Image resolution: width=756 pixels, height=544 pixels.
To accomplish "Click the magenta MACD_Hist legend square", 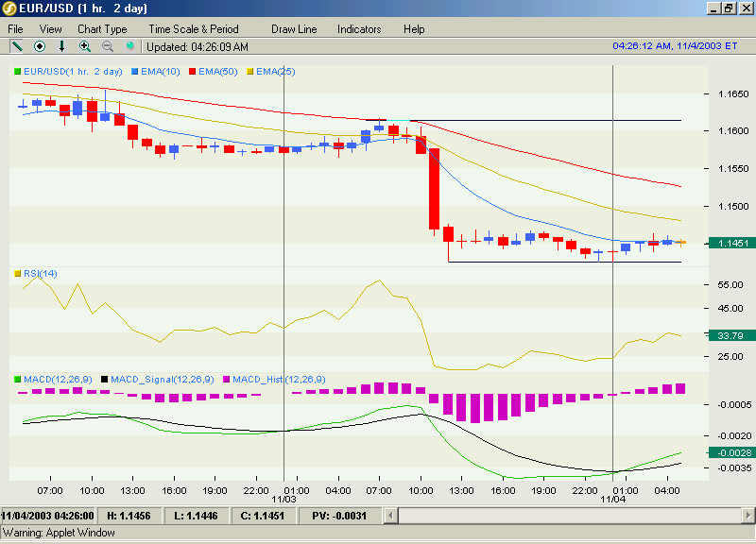I will click(x=226, y=380).
